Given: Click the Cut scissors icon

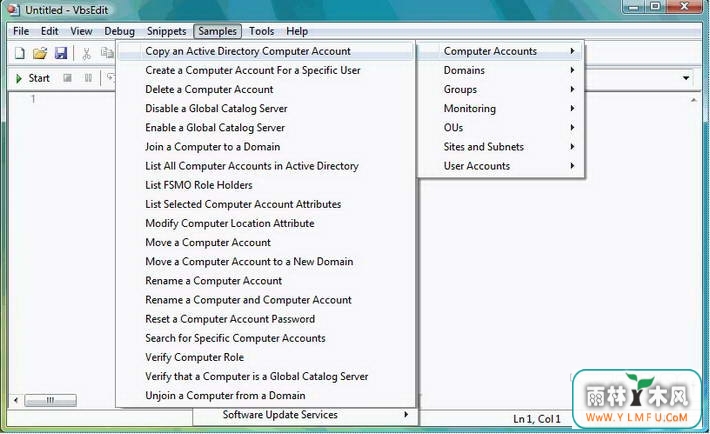Looking at the screenshot, I should tap(86, 53).
